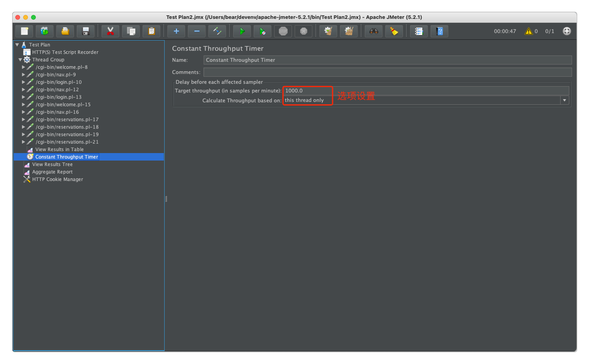Screen dimensions: 589x364
Task: Select the Constant Throughput Timer node
Action: [x=67, y=157]
